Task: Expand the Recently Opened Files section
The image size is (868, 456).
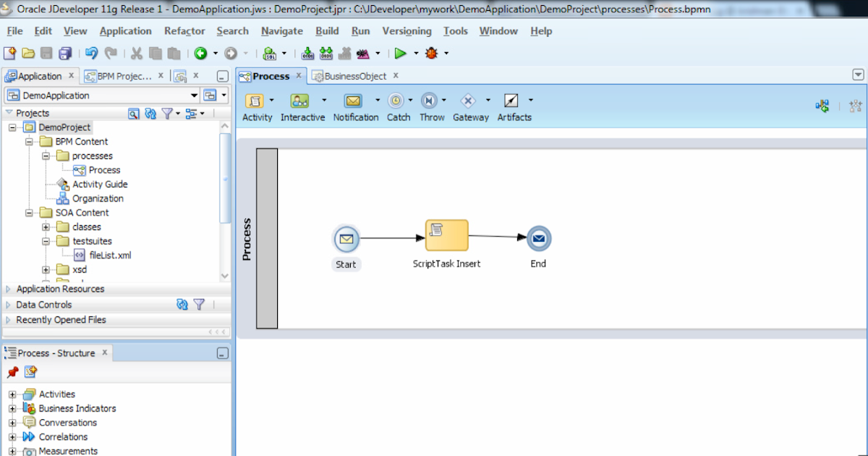Action: (8, 320)
